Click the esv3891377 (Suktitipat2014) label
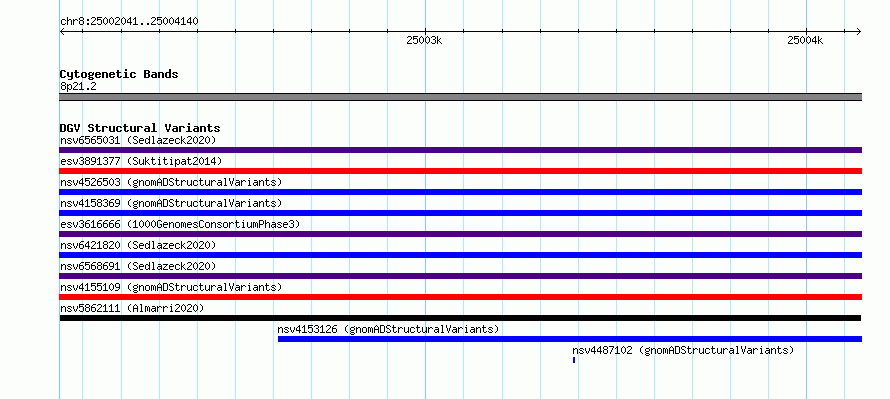Viewport: 890px width, 399px height. point(141,161)
